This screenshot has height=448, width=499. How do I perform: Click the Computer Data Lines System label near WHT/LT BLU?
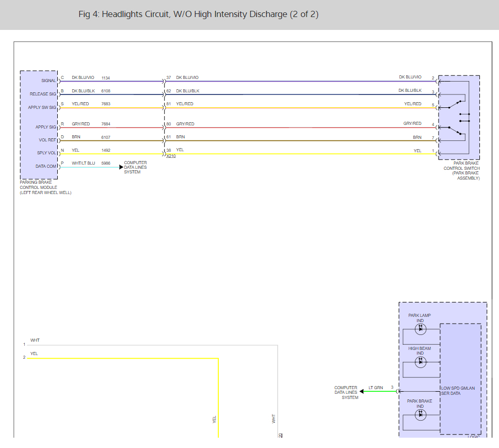(x=135, y=167)
